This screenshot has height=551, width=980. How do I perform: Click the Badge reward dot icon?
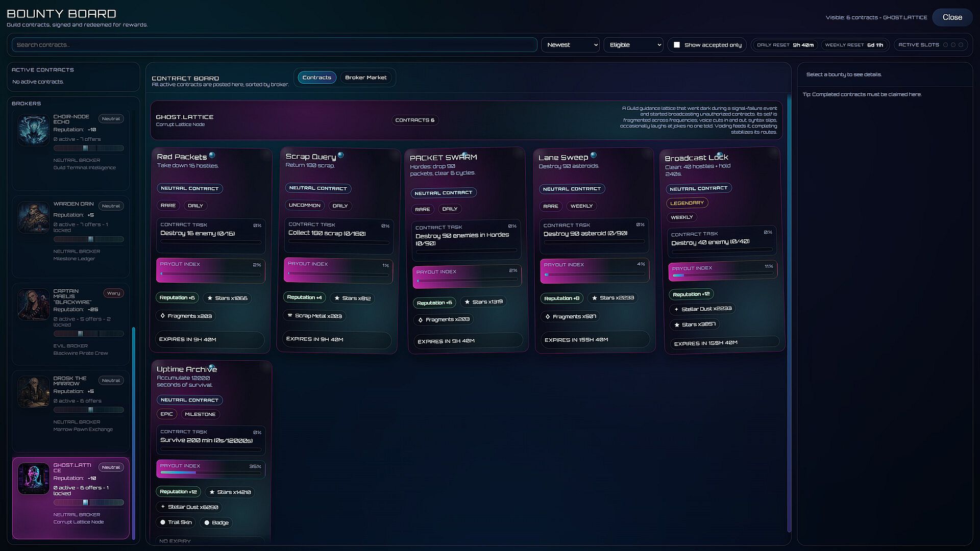pos(207,523)
